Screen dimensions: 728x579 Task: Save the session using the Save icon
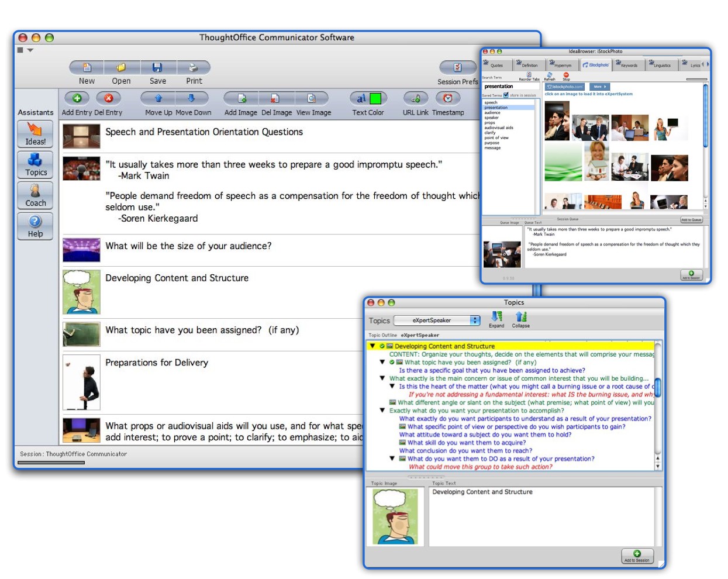coord(157,68)
